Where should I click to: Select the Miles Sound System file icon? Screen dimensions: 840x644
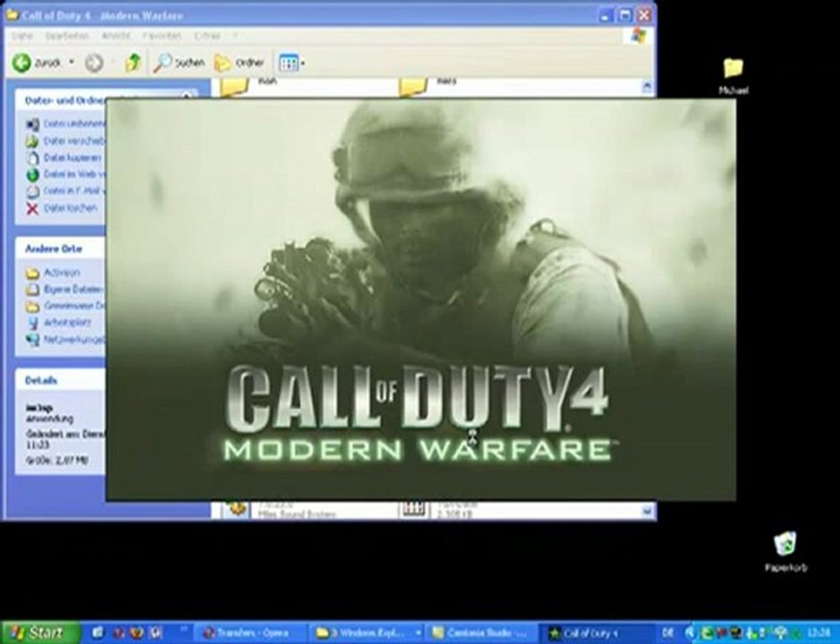(x=235, y=509)
